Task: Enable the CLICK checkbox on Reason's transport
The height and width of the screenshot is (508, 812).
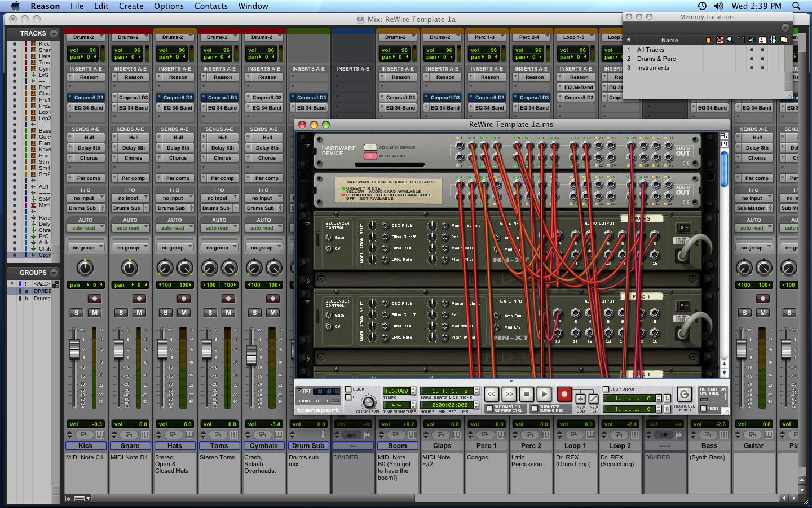Action: [348, 388]
